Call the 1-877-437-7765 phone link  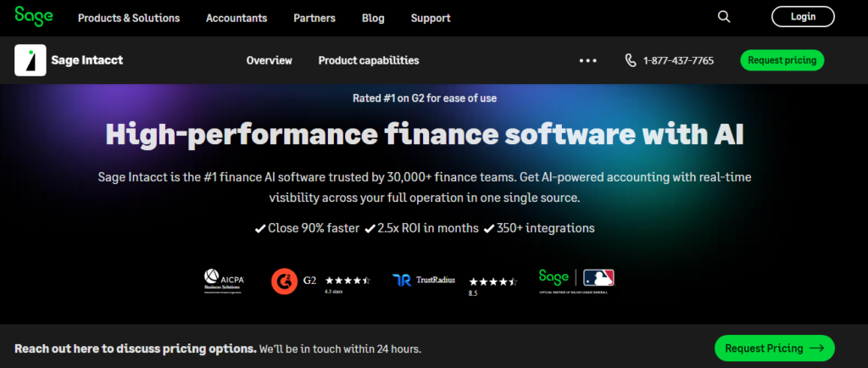[679, 60]
